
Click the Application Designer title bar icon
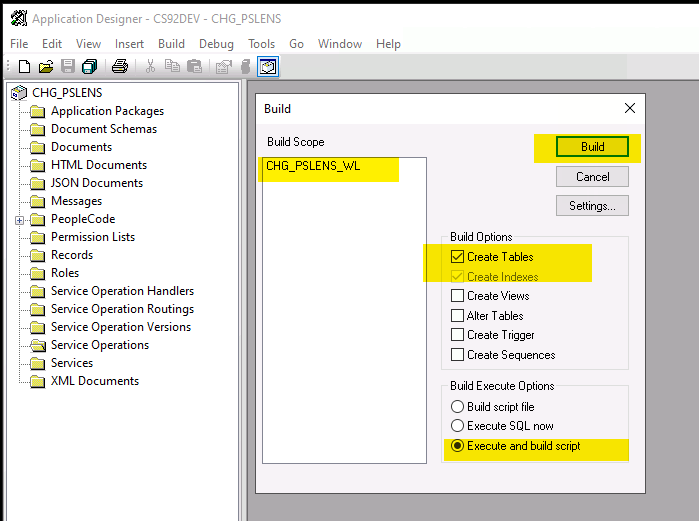tap(19, 18)
